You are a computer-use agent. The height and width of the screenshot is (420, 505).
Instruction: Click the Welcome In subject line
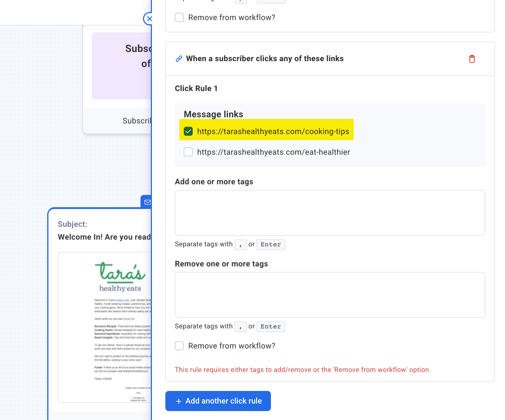(x=104, y=237)
